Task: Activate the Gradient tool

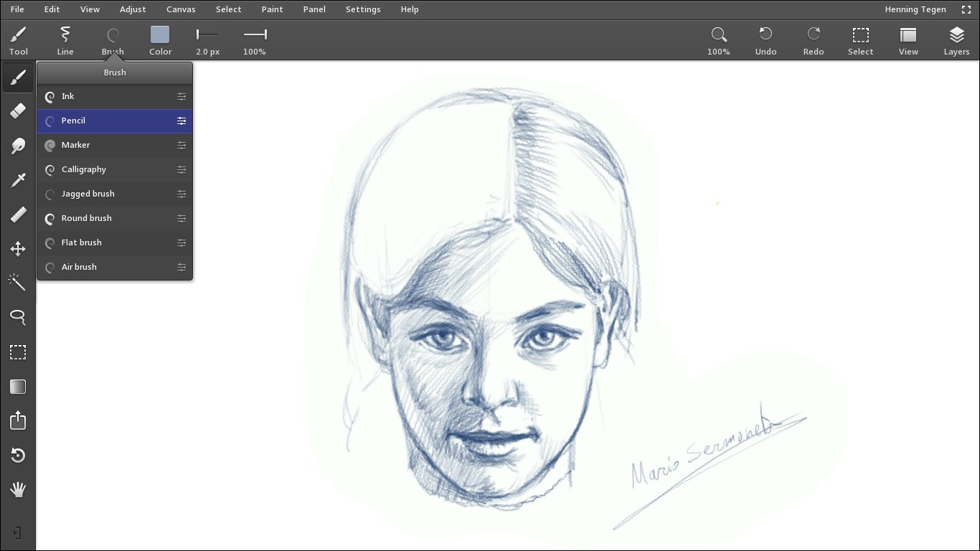Action: 17,386
